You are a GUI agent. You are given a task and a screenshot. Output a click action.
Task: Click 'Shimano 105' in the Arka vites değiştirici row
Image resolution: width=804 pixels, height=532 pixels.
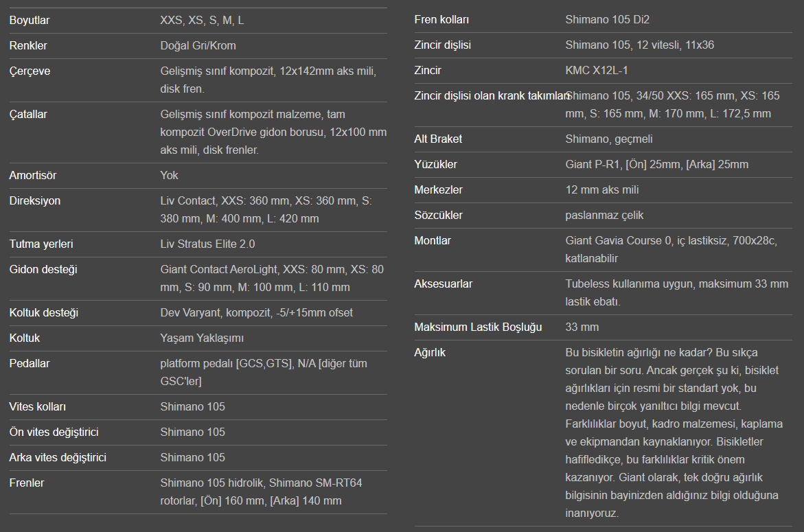[193, 458]
